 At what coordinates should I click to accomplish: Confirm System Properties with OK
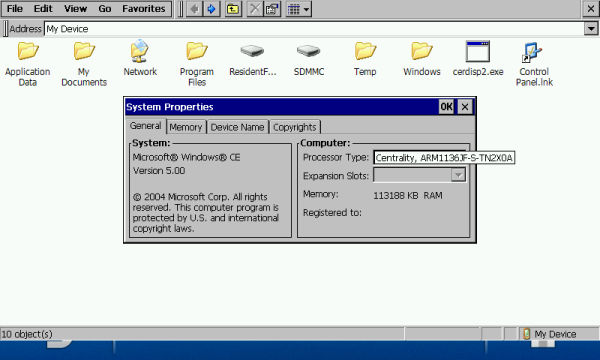tap(446, 107)
